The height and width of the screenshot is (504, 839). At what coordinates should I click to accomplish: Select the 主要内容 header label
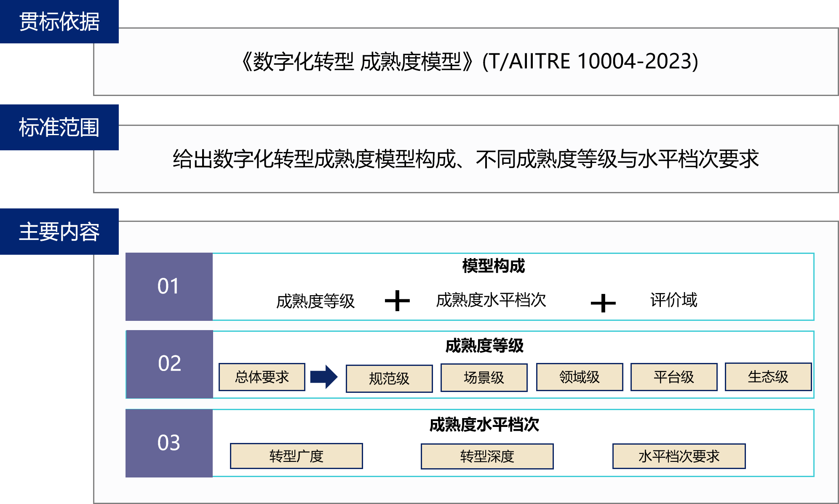click(59, 232)
